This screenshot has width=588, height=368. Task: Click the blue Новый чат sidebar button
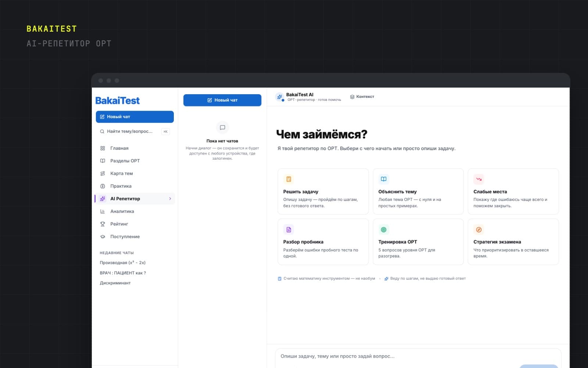[x=135, y=117]
